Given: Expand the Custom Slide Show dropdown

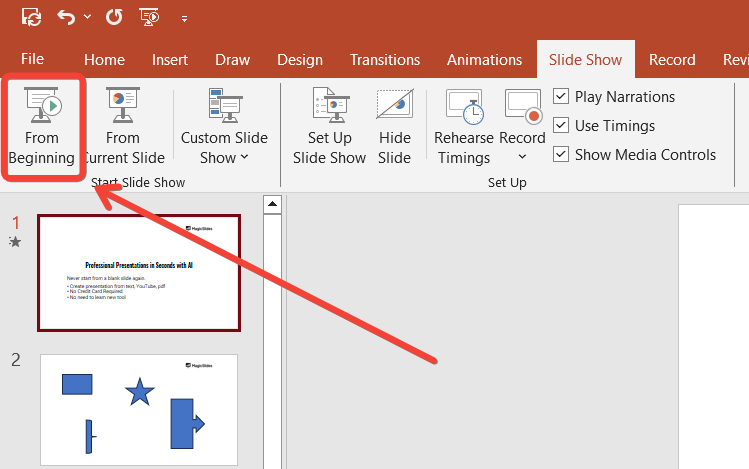Looking at the screenshot, I should tap(224, 147).
